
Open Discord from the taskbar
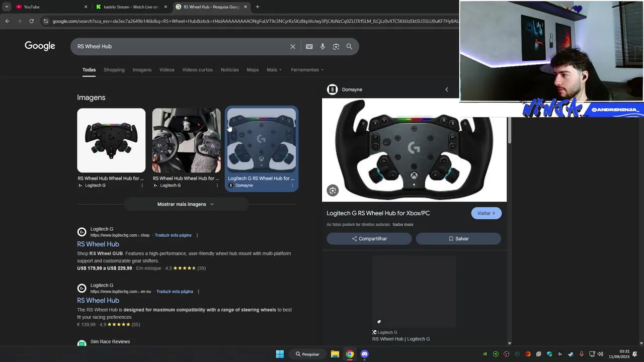pos(365,354)
